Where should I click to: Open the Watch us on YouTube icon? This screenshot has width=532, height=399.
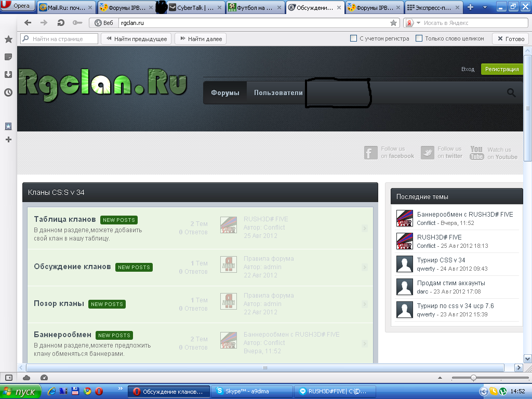click(x=476, y=153)
